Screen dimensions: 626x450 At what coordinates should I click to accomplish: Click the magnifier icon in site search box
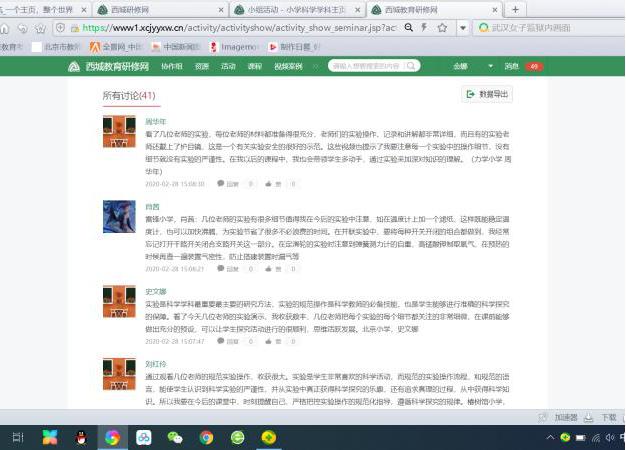tap(411, 66)
